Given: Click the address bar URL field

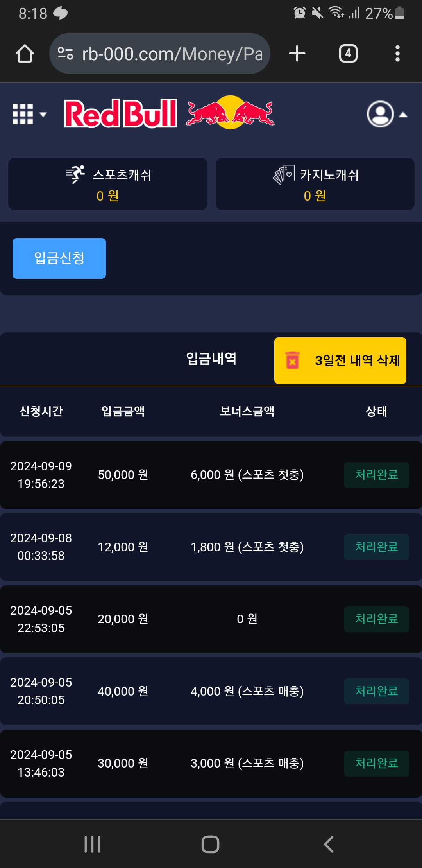Looking at the screenshot, I should (172, 54).
